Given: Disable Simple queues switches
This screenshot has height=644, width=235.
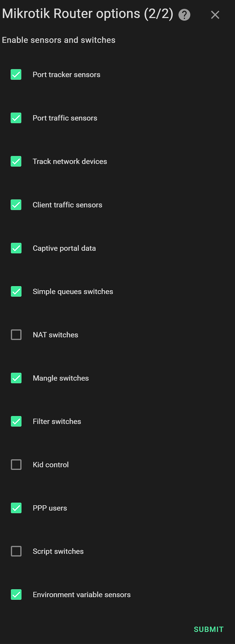Looking at the screenshot, I should (16, 291).
